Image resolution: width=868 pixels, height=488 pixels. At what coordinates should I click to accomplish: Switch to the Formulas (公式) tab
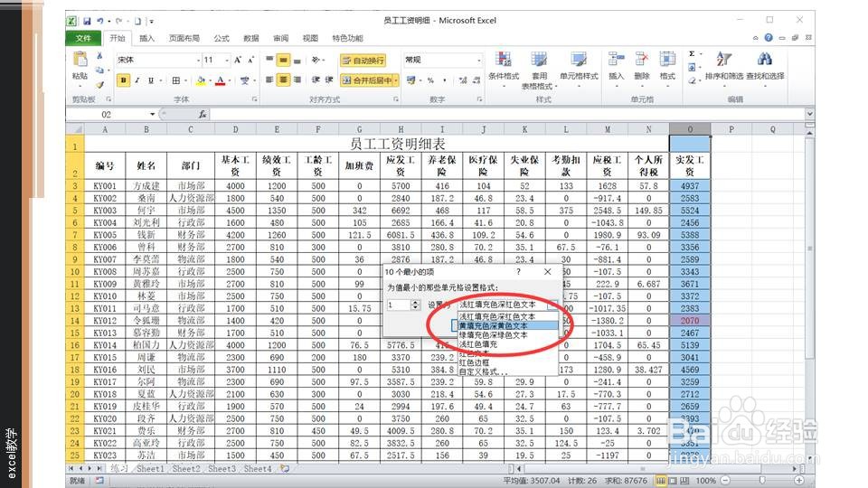pos(222,38)
